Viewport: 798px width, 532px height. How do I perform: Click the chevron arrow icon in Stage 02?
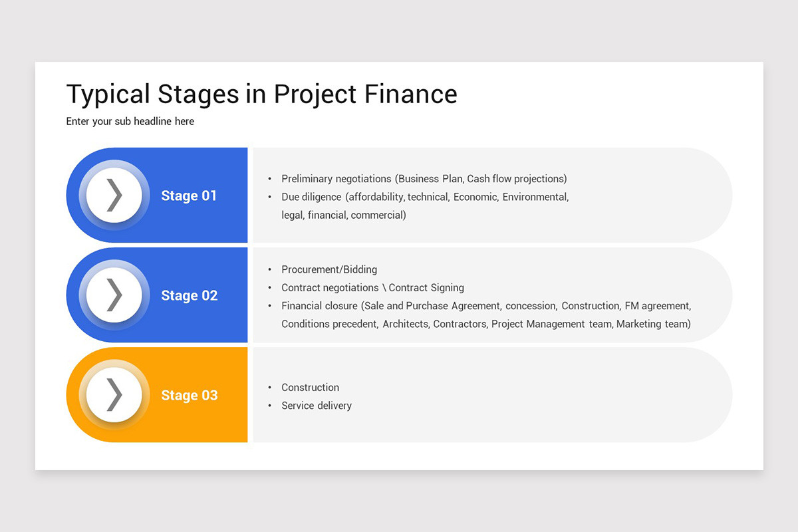113,295
